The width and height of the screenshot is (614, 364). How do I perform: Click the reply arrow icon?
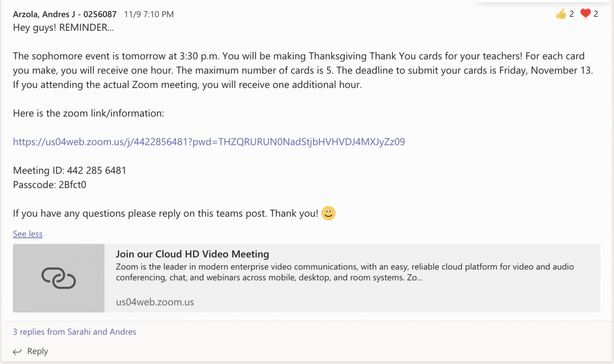coord(17,352)
